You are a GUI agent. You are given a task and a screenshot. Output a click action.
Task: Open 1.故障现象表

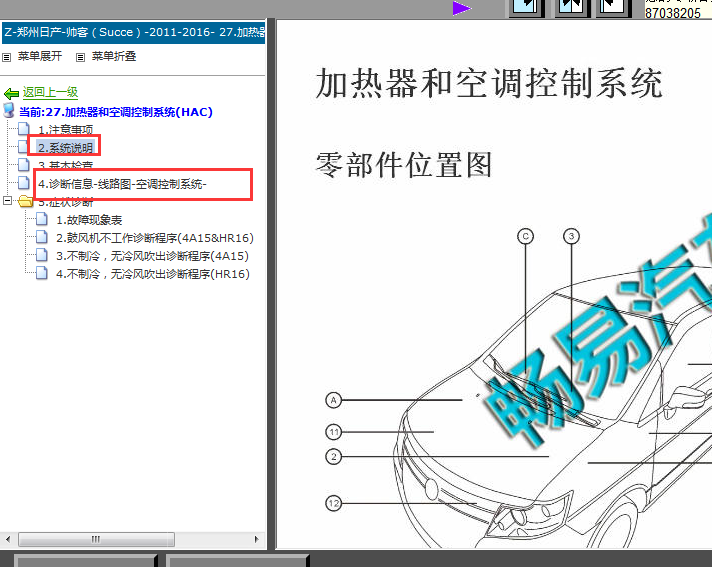pos(89,220)
